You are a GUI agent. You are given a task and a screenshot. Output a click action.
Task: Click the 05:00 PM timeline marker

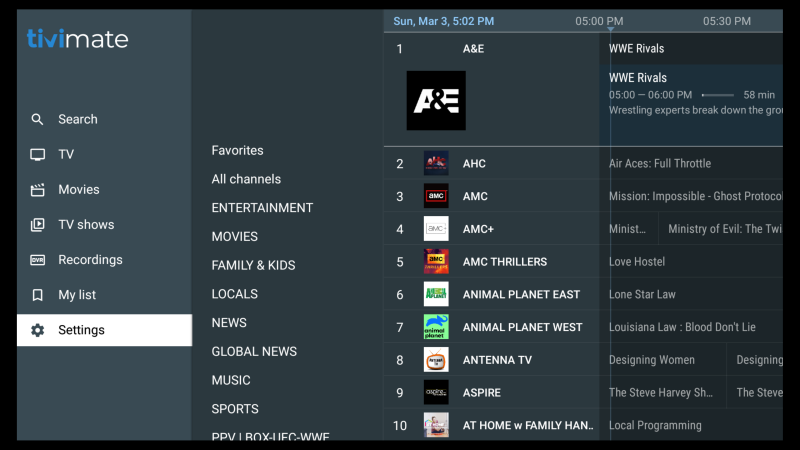pos(599,21)
